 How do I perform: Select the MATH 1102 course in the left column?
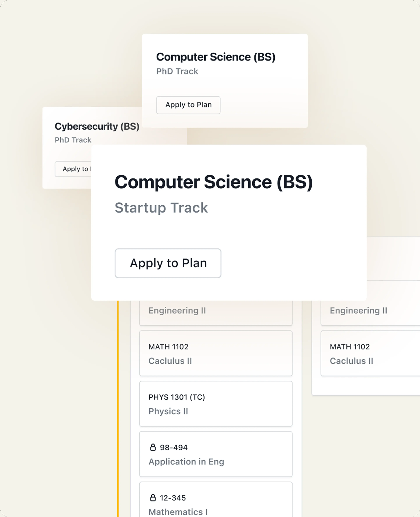216,353
